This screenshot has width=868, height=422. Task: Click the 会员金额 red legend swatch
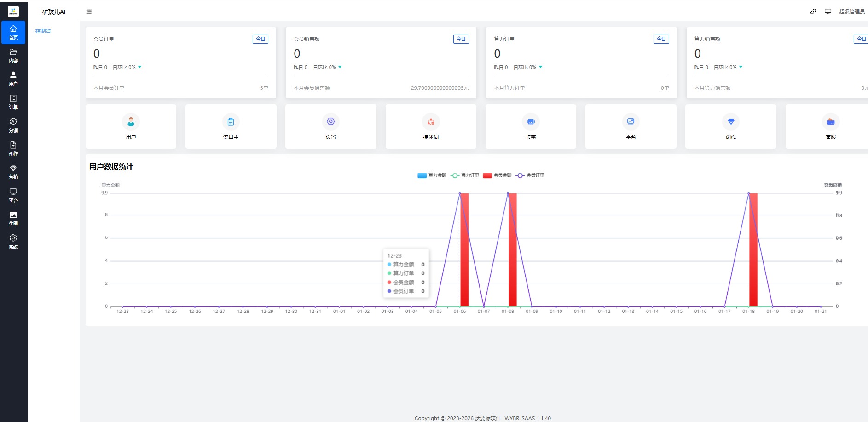(487, 175)
